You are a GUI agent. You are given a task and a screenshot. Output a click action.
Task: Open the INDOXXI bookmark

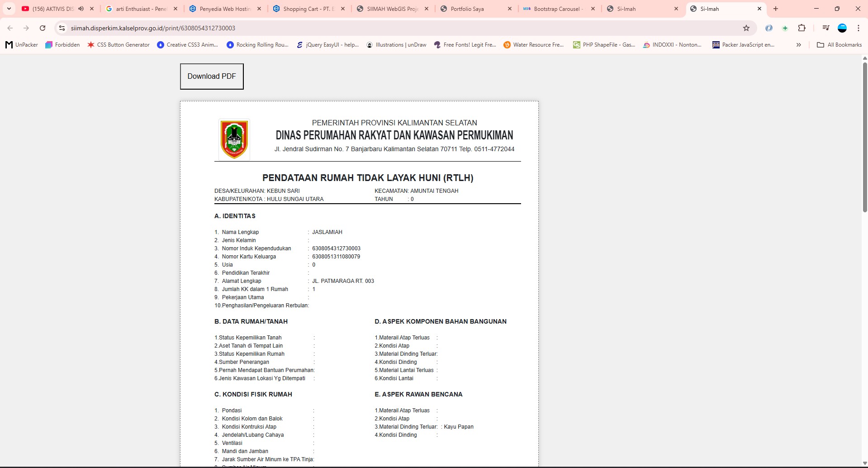tap(672, 45)
